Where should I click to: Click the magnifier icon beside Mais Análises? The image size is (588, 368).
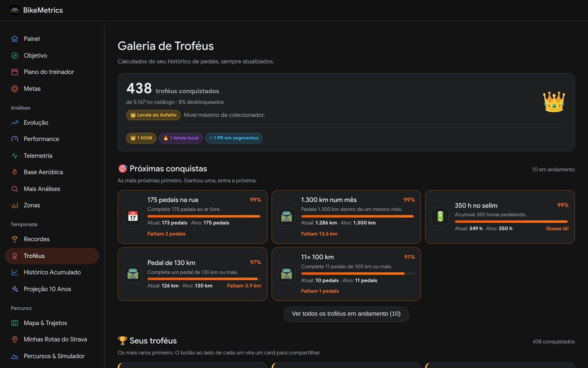coord(15,189)
